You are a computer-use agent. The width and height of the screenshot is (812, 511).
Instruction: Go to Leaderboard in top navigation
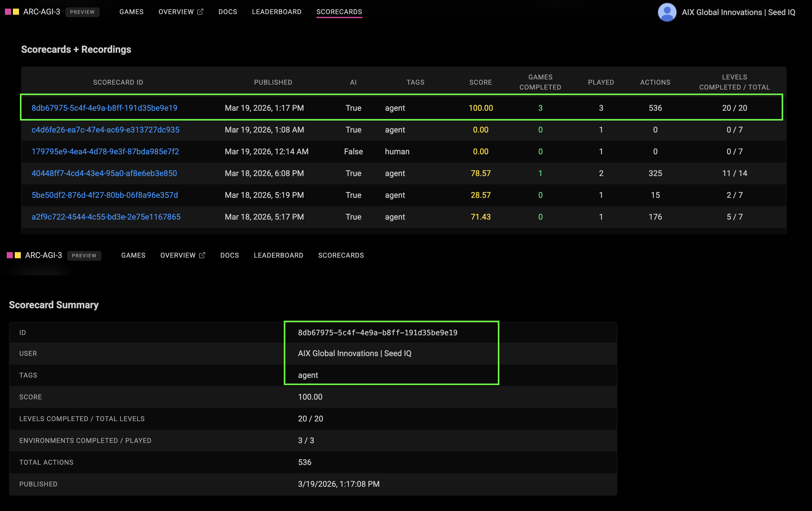coord(277,12)
